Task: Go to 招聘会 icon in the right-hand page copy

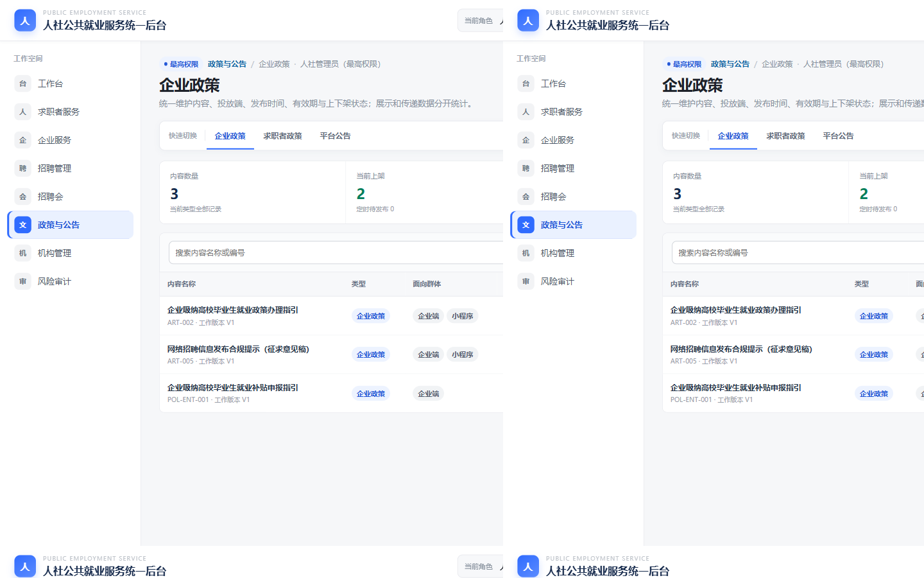Action: tap(526, 197)
